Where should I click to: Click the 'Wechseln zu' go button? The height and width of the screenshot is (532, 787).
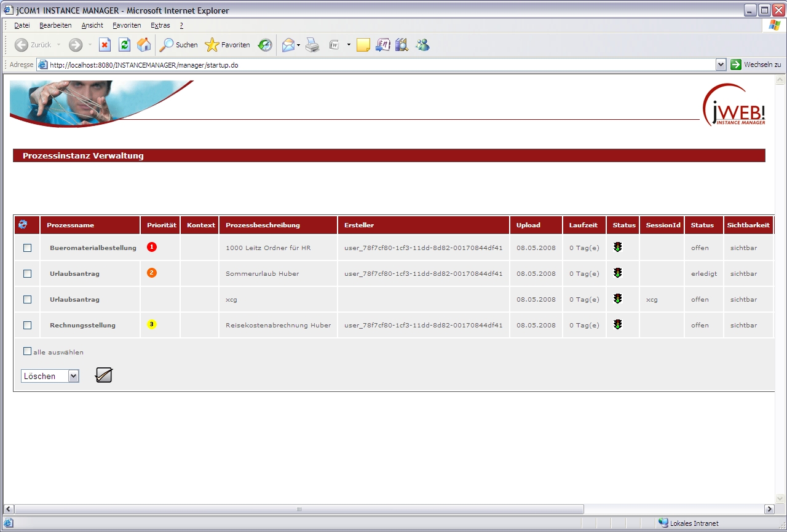(x=756, y=65)
